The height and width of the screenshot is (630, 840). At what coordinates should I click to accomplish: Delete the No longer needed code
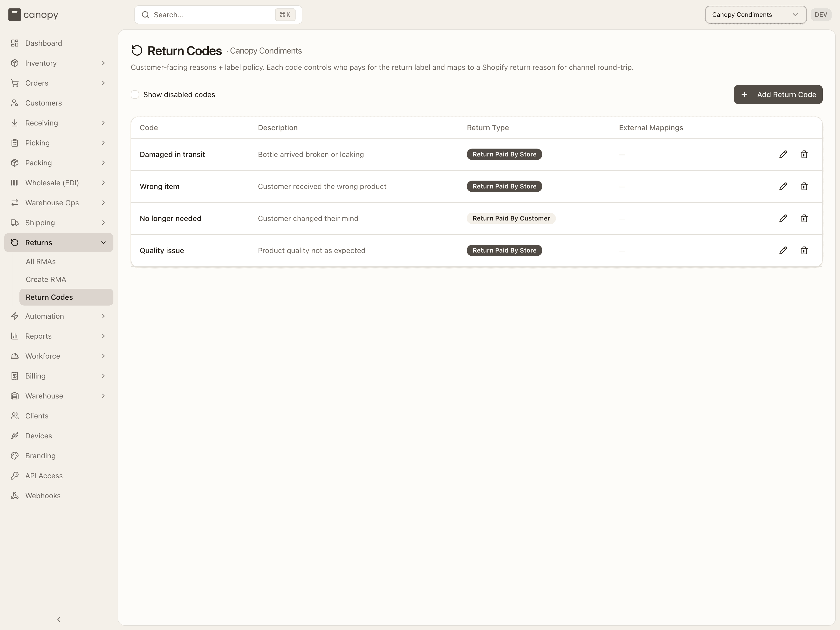pos(804,218)
